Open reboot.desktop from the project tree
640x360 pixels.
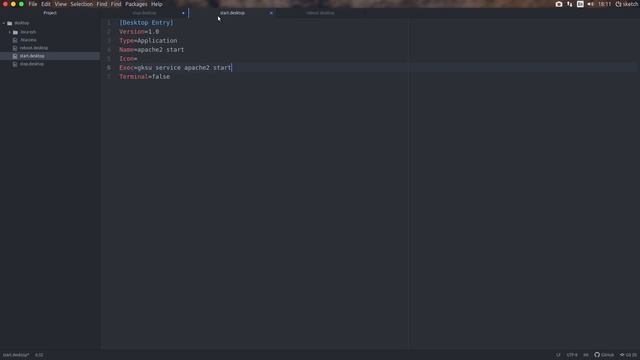pos(34,48)
